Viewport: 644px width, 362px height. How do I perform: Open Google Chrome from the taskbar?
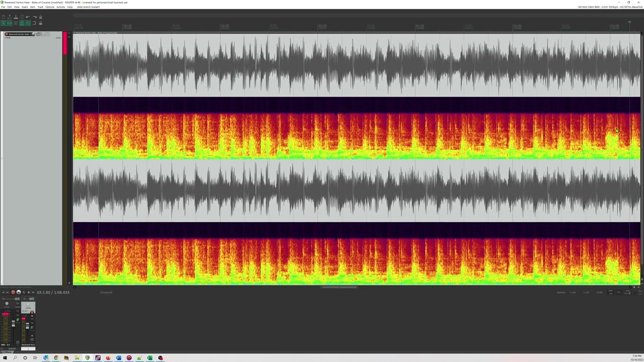[56, 358]
